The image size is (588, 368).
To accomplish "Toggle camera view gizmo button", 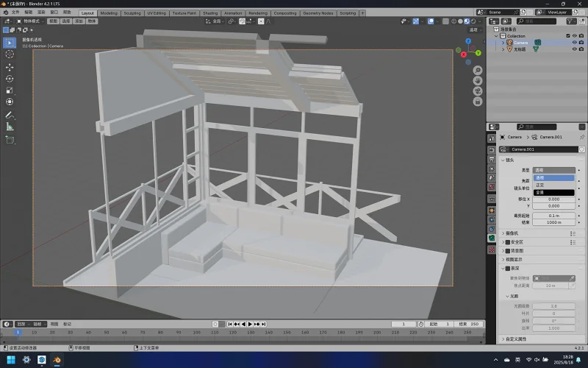I will coord(477,91).
